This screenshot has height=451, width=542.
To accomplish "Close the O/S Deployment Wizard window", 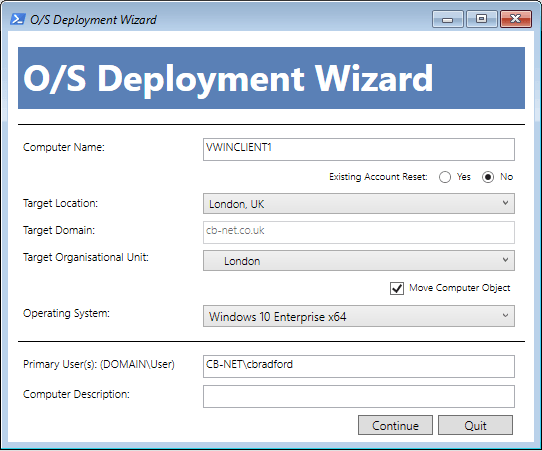I will [516, 19].
